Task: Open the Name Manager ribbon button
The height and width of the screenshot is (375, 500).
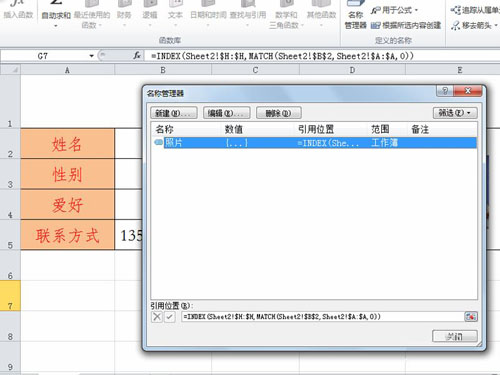Action: point(355,15)
